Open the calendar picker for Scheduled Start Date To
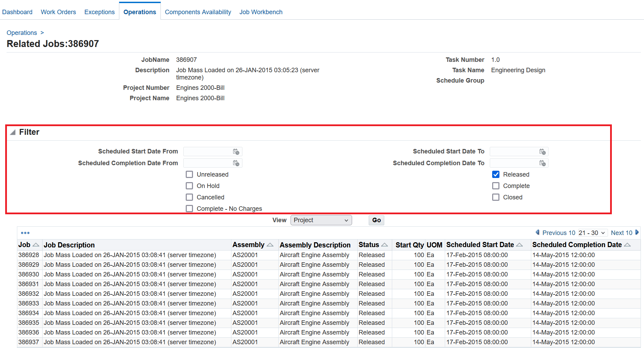 (543, 151)
